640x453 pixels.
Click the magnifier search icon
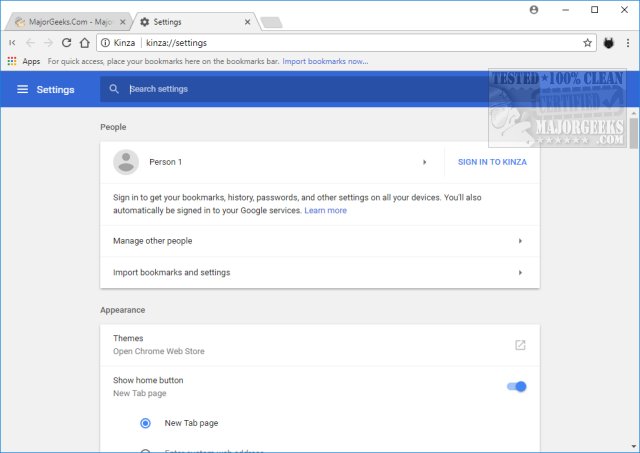point(114,89)
